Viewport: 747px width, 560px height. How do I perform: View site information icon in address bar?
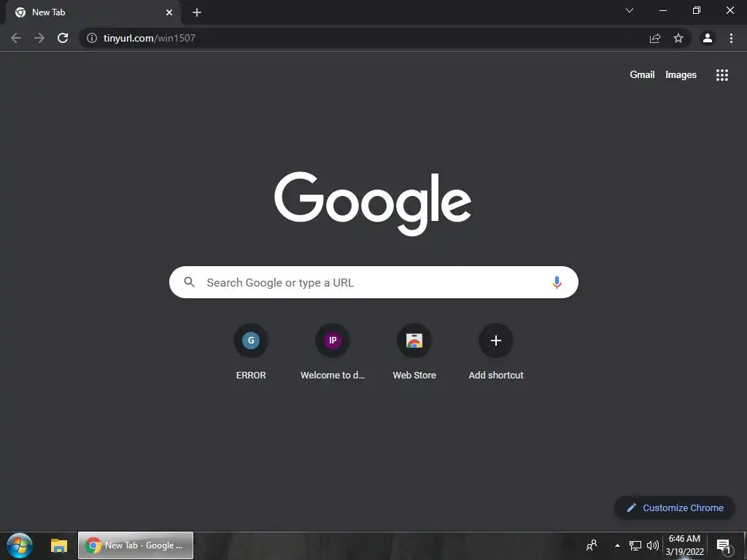[92, 38]
